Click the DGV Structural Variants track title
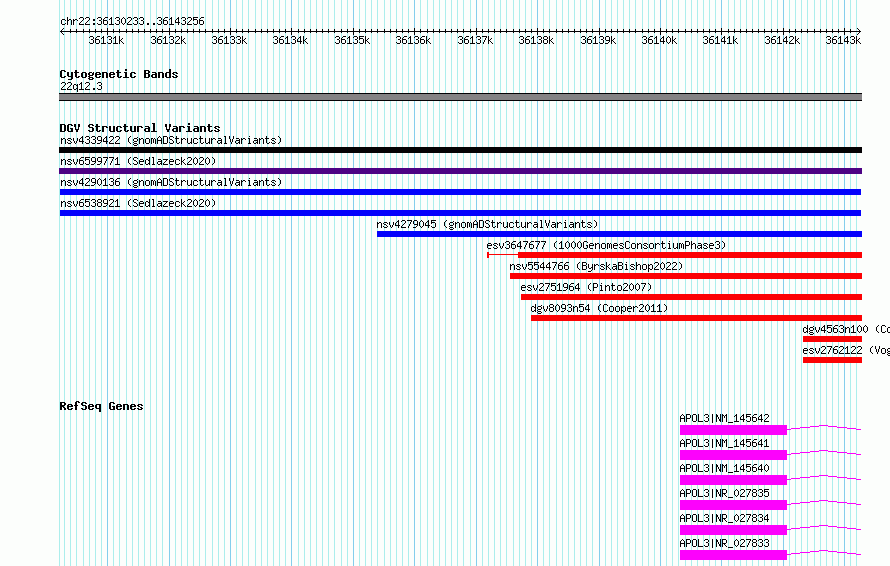Image resolution: width=890 pixels, height=566 pixels. coord(140,128)
